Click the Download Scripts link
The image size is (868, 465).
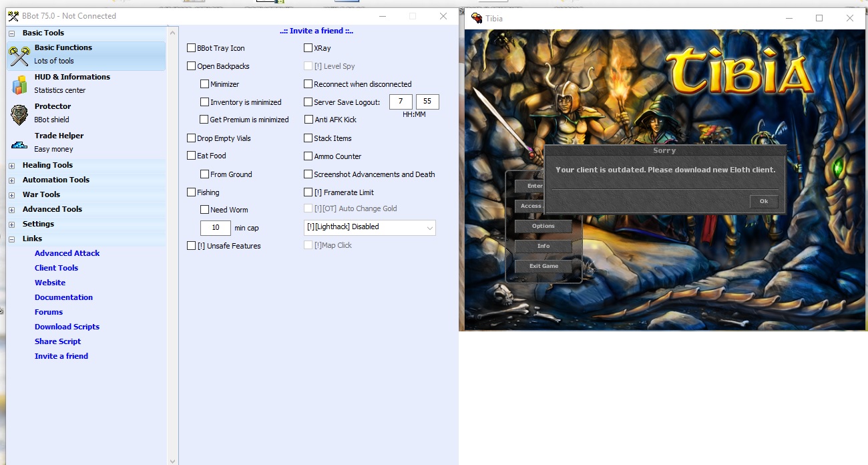[x=67, y=327]
